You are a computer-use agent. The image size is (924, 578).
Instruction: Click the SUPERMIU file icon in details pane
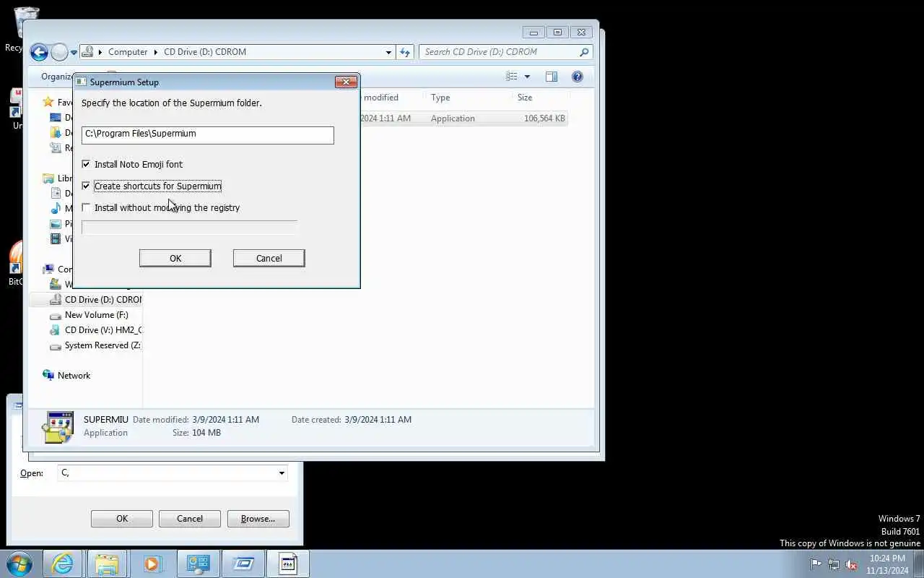tap(58, 426)
